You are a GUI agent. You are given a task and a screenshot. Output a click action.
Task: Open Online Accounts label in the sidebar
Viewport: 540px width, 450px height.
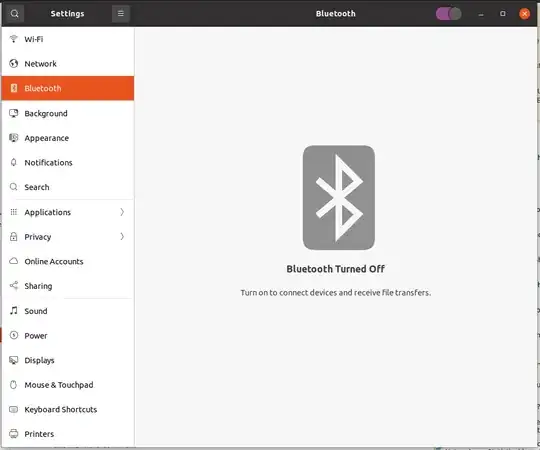(x=54, y=261)
